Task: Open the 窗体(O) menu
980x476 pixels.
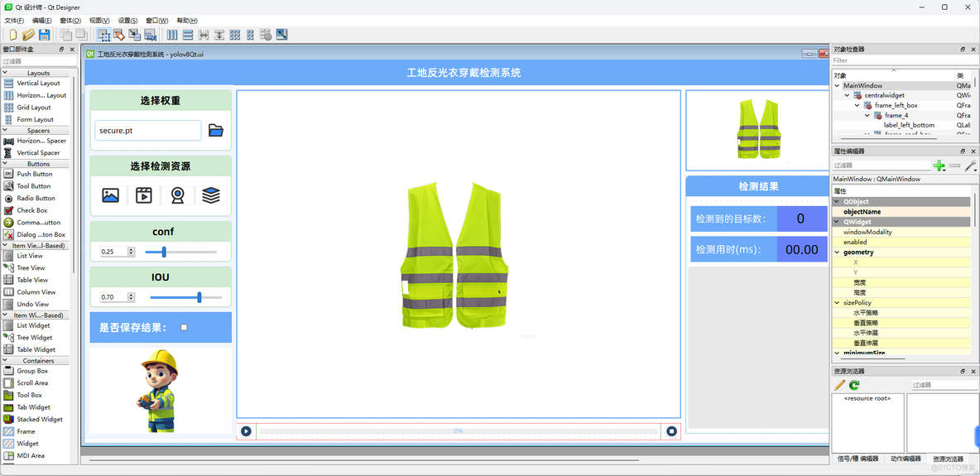Action: click(x=70, y=21)
